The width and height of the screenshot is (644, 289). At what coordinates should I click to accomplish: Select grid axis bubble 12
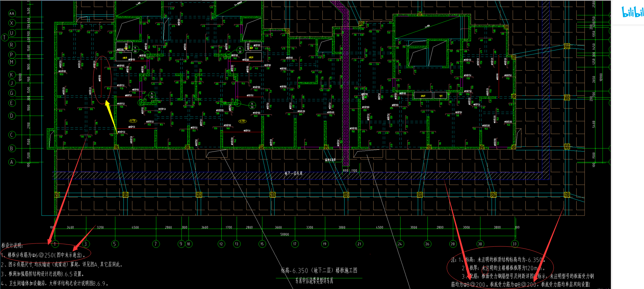[221, 244]
